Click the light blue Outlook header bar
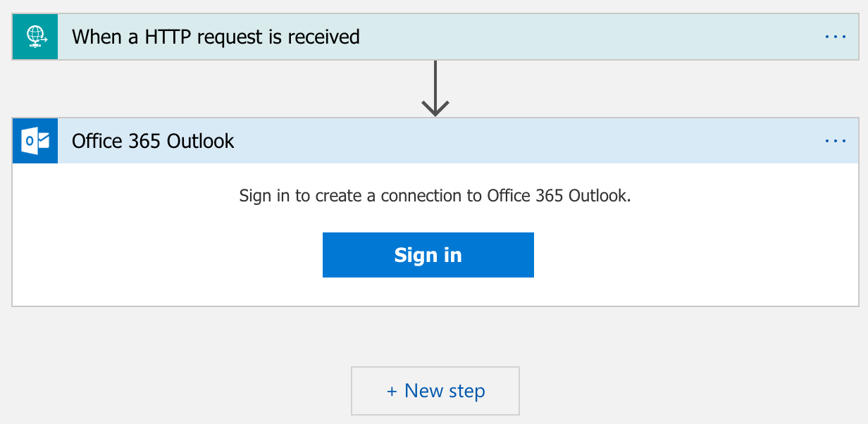Image resolution: width=868 pixels, height=424 pixels. (x=528, y=141)
